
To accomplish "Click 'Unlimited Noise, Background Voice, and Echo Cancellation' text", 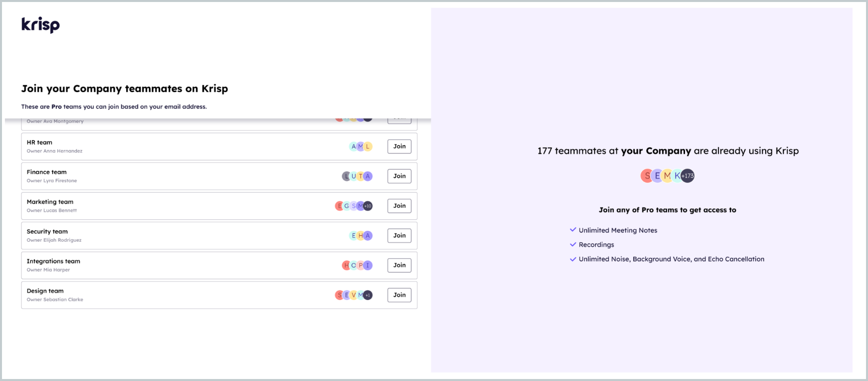I will (672, 259).
